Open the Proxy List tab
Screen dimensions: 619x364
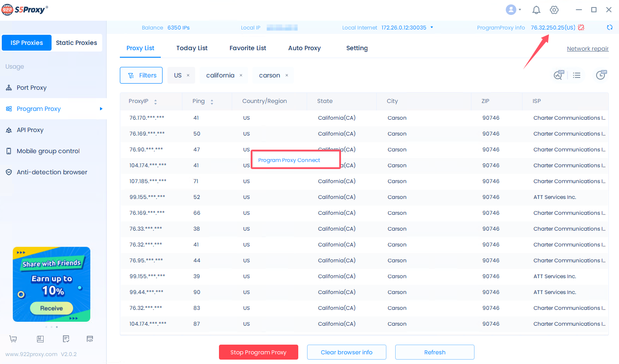click(x=140, y=48)
